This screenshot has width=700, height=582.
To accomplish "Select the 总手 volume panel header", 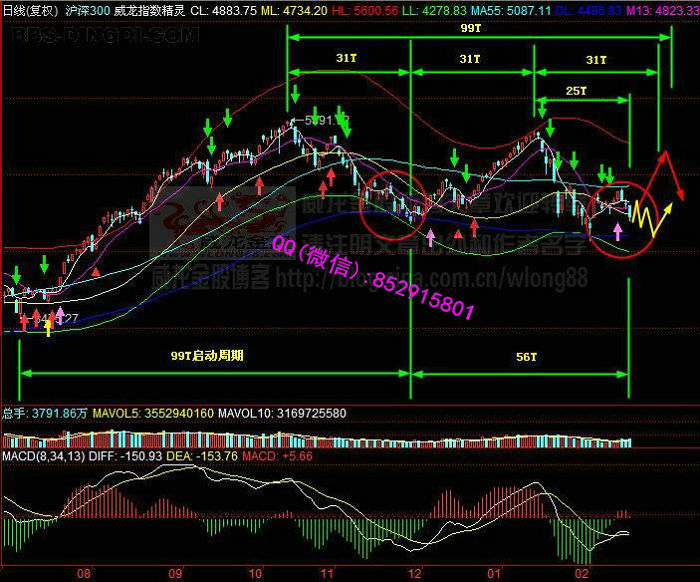I will [14, 413].
